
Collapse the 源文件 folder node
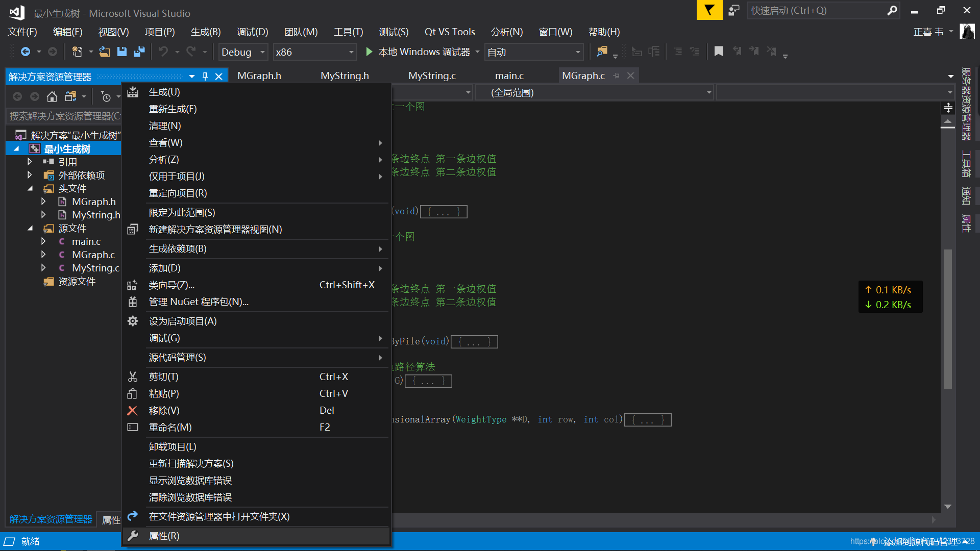pyautogui.click(x=30, y=228)
